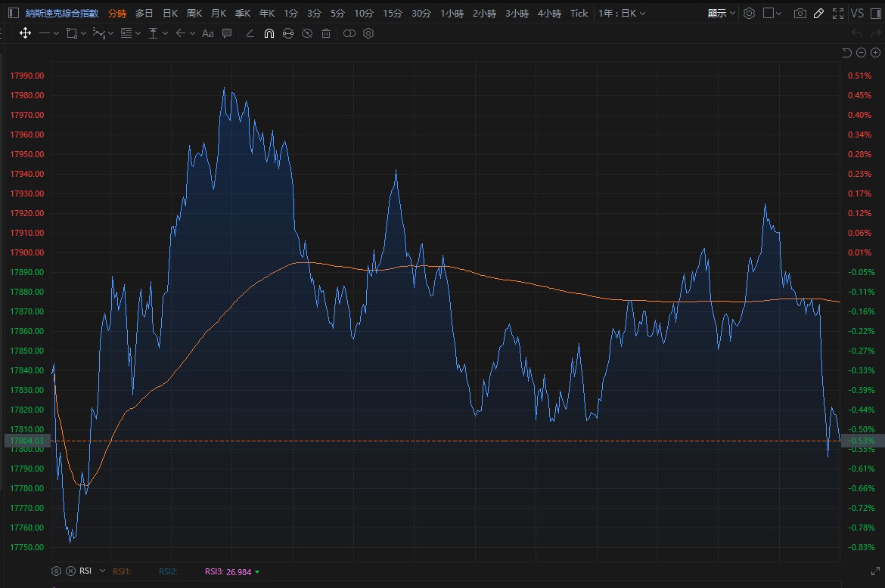Click the VS compare button

pos(857,14)
